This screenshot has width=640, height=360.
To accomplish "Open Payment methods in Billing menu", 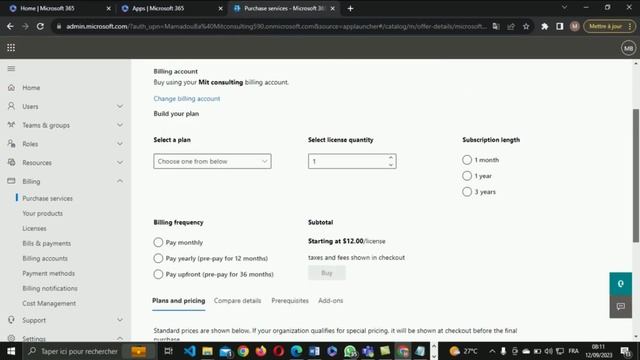I will (49, 273).
